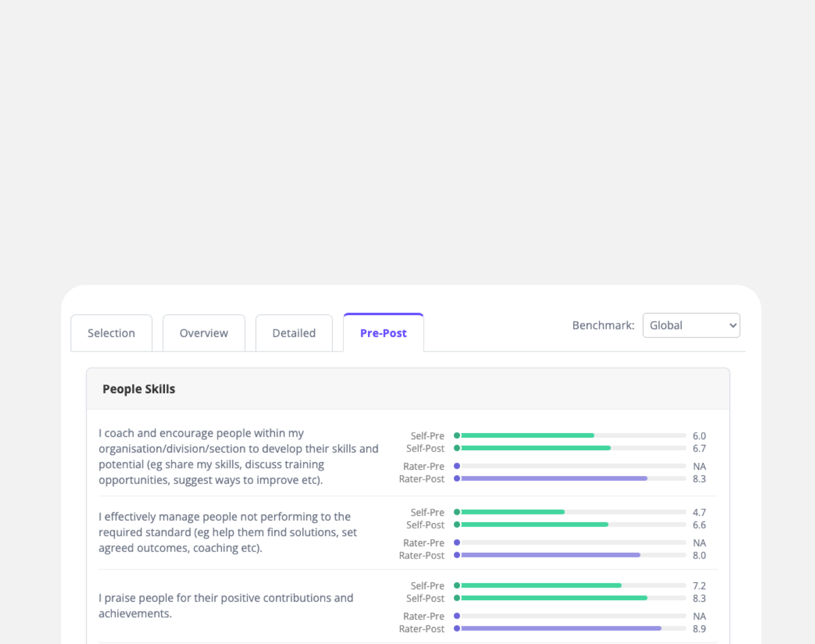Image resolution: width=815 pixels, height=644 pixels.
Task: Open the Overview tab
Action: [x=204, y=333]
